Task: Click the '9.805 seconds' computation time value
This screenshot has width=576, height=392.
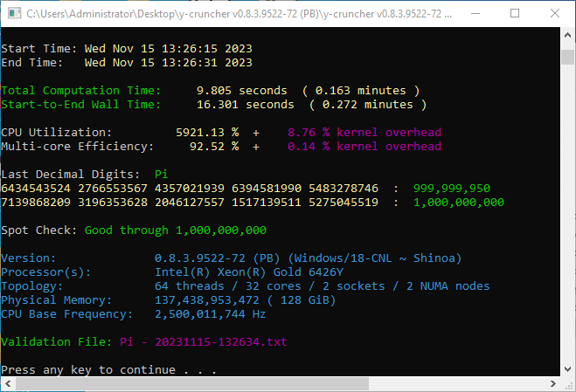Action: [242, 90]
